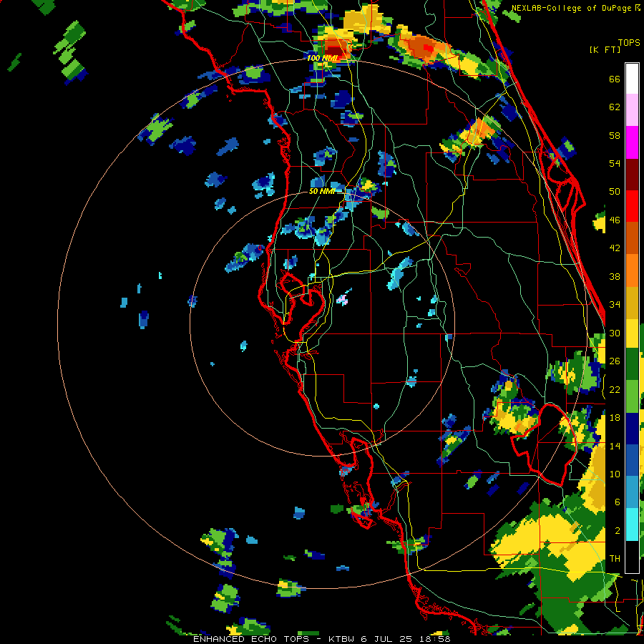Click the 50 NMI range ring label
Screen dimensions: 644x644
[x=321, y=191]
